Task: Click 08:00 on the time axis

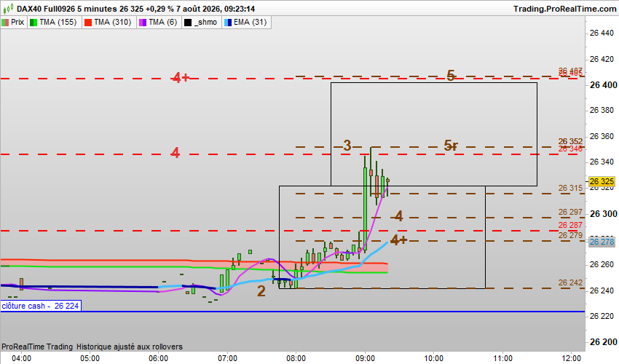Action: (x=296, y=358)
